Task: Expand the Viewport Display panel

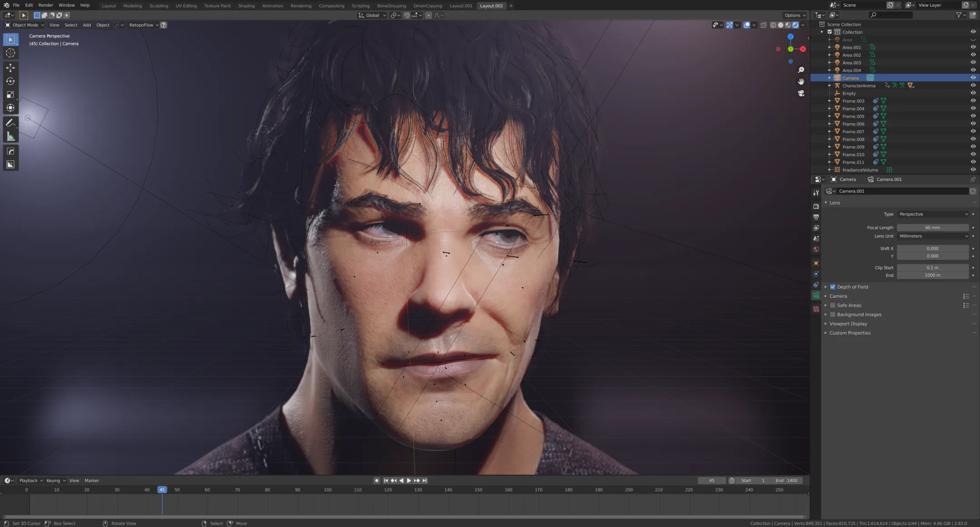Action: [848, 324]
